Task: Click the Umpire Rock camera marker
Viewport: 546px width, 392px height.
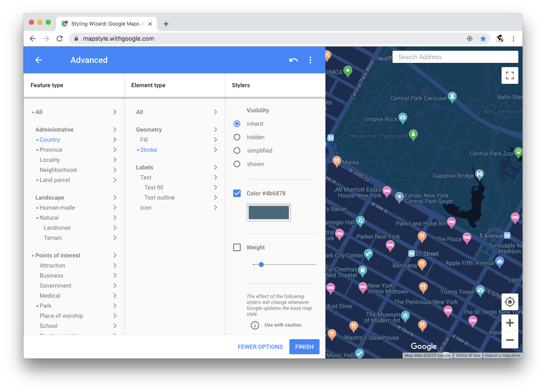Action: pos(403,118)
